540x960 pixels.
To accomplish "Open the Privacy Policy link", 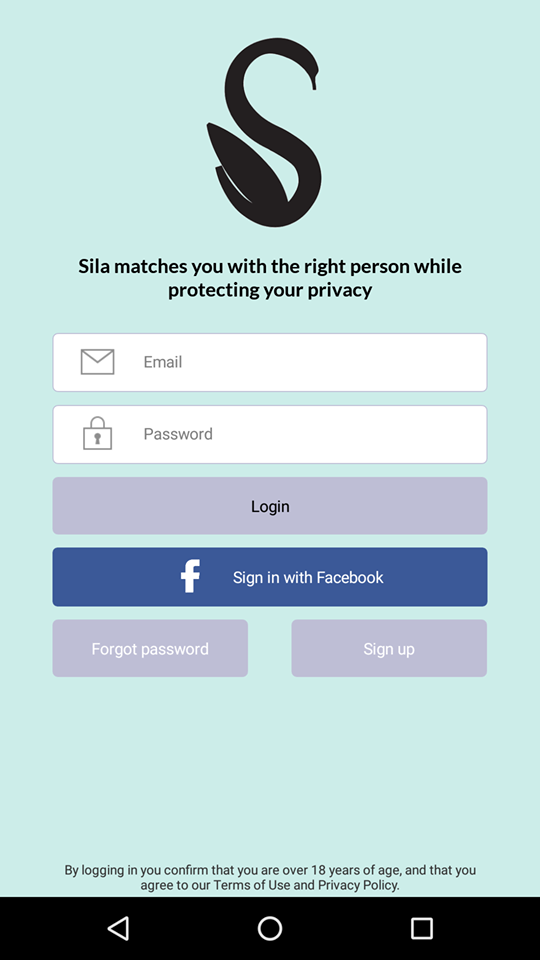I will (358, 885).
